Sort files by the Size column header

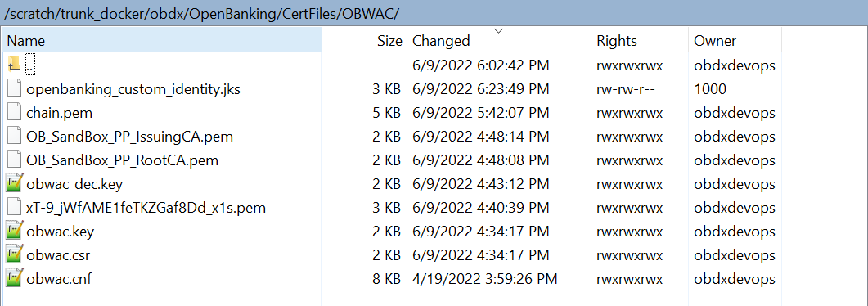364,40
